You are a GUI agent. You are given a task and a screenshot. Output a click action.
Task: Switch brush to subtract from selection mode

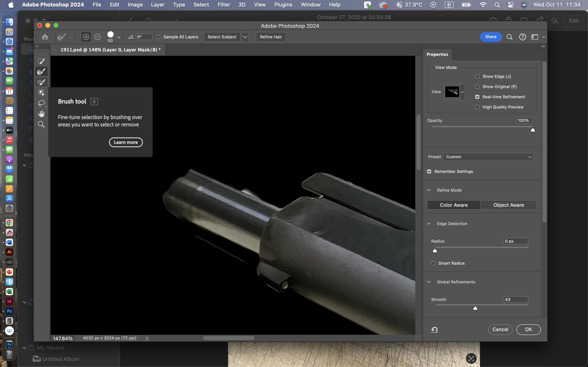point(97,37)
